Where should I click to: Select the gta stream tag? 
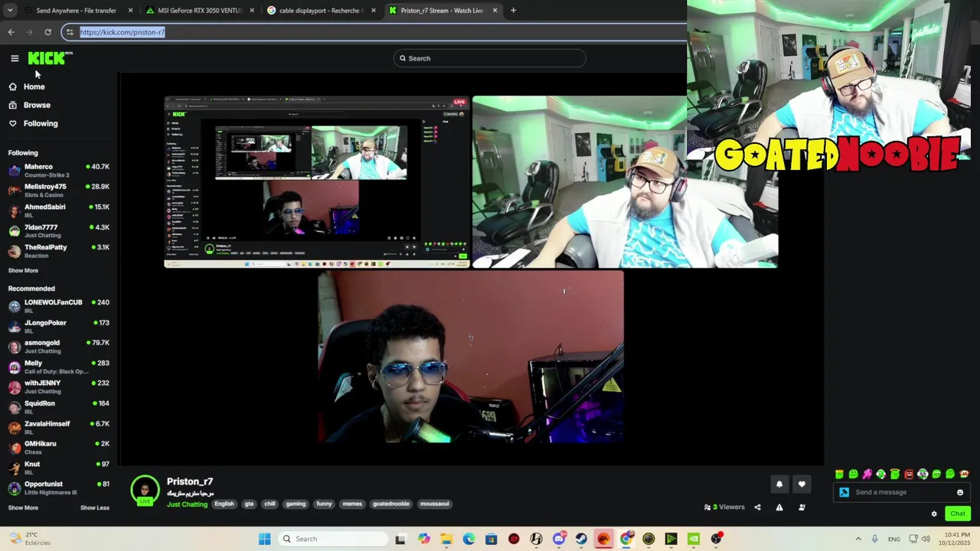[x=249, y=504]
